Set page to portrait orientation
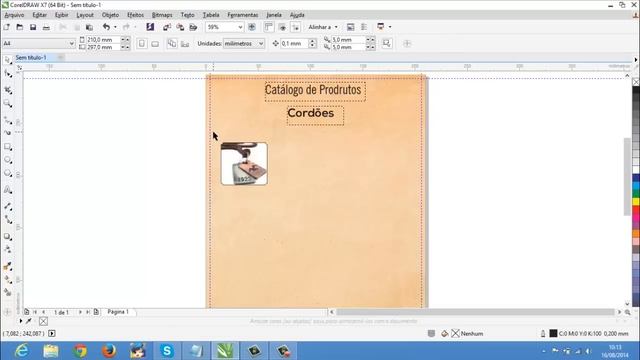 click(142, 43)
